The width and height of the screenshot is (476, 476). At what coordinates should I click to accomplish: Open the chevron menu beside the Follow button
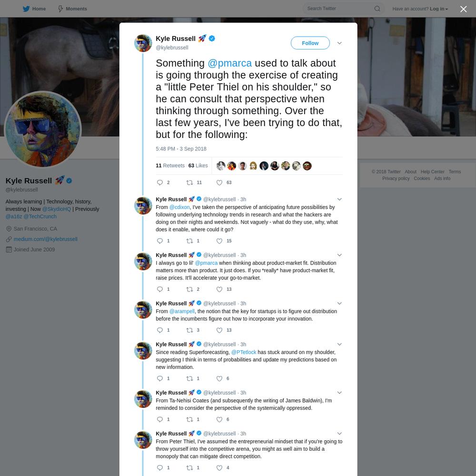coord(339,43)
